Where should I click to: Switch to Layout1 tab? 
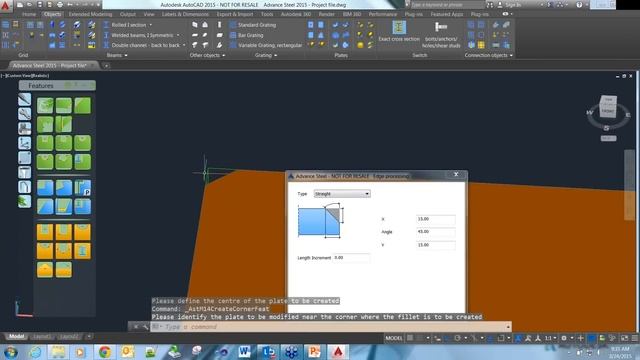[42, 337]
